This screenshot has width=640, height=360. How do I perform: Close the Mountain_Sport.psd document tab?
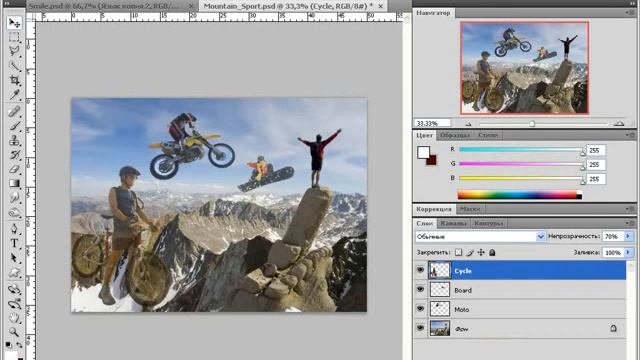pyautogui.click(x=381, y=6)
